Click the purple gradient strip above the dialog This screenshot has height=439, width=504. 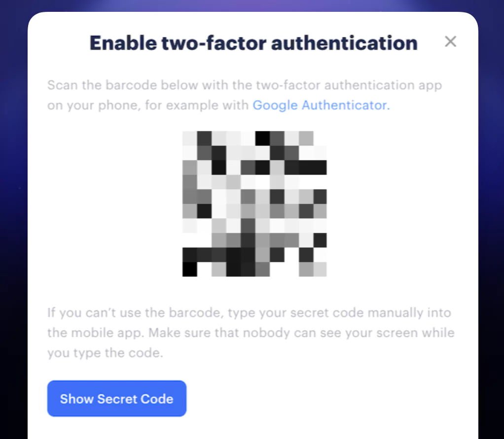[x=252, y=5]
